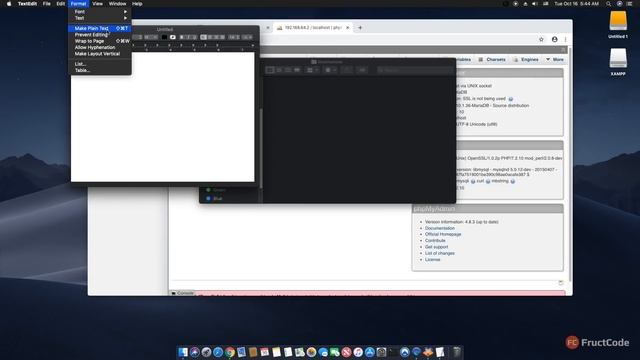
Task: Expand the Font submenu
Action: tap(100, 11)
